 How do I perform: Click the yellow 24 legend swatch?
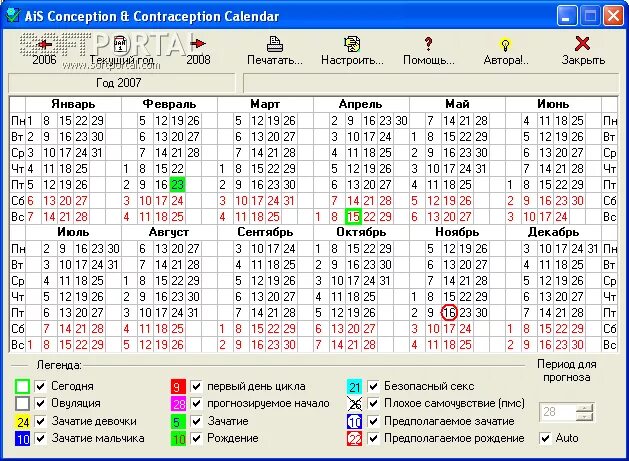22,422
